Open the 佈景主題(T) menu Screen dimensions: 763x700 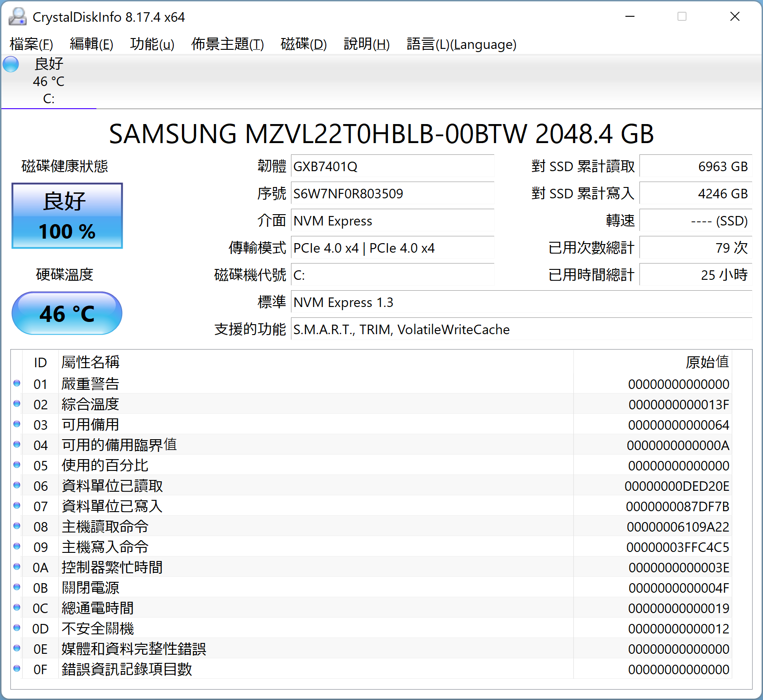point(227,44)
